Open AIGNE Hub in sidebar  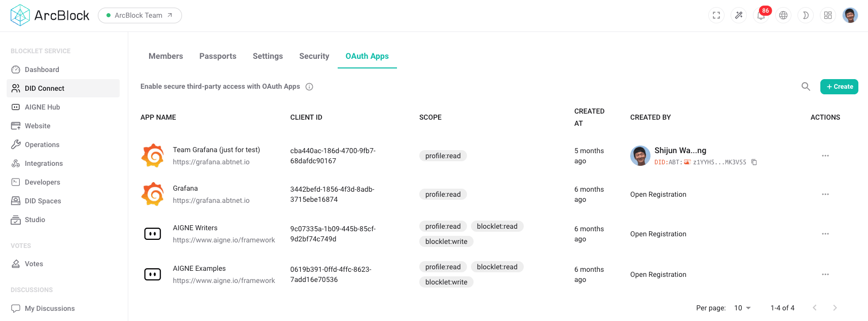tap(63, 107)
